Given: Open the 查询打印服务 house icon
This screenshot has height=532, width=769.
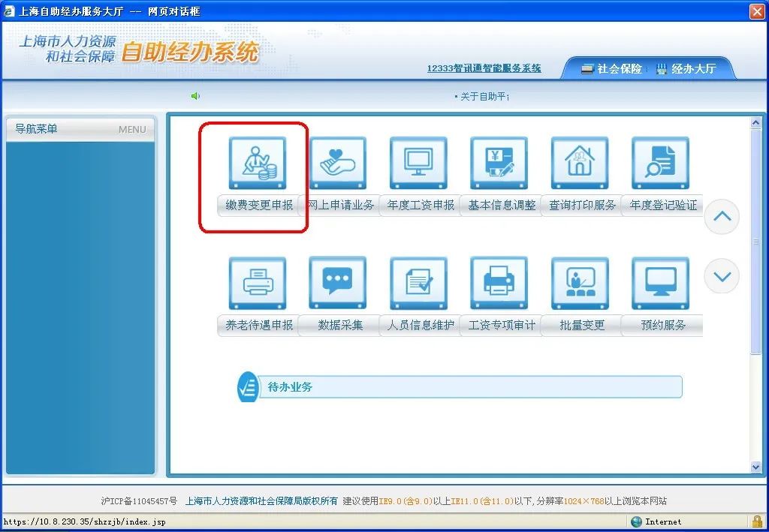Looking at the screenshot, I should click(580, 164).
